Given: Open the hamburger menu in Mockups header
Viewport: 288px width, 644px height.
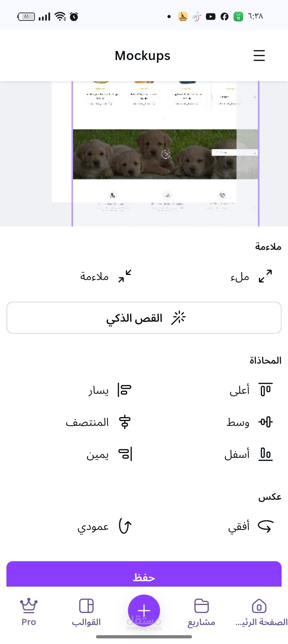Looking at the screenshot, I should (x=259, y=56).
